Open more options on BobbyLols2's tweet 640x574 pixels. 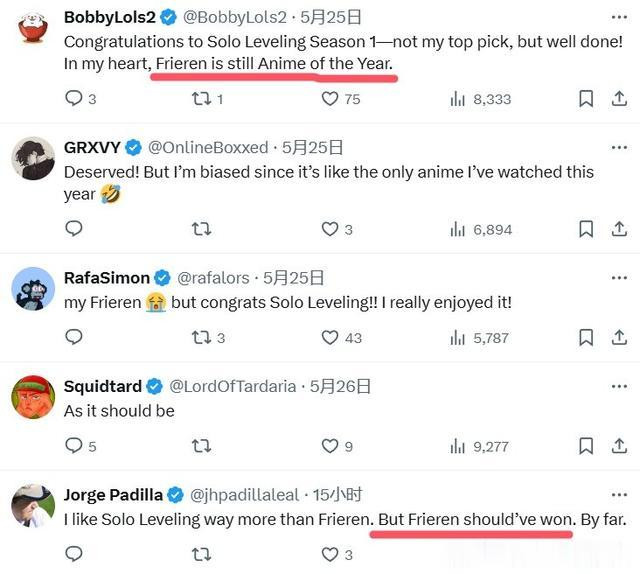(x=617, y=17)
